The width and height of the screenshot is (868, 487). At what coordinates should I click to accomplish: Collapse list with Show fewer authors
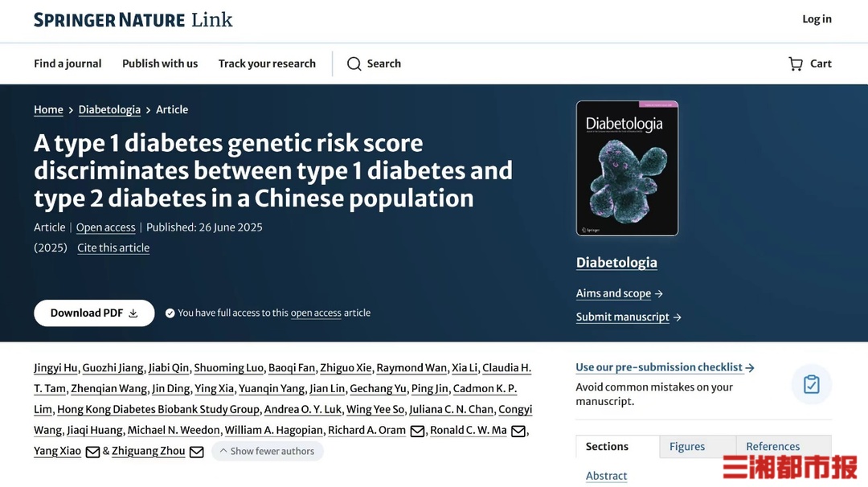(x=268, y=451)
